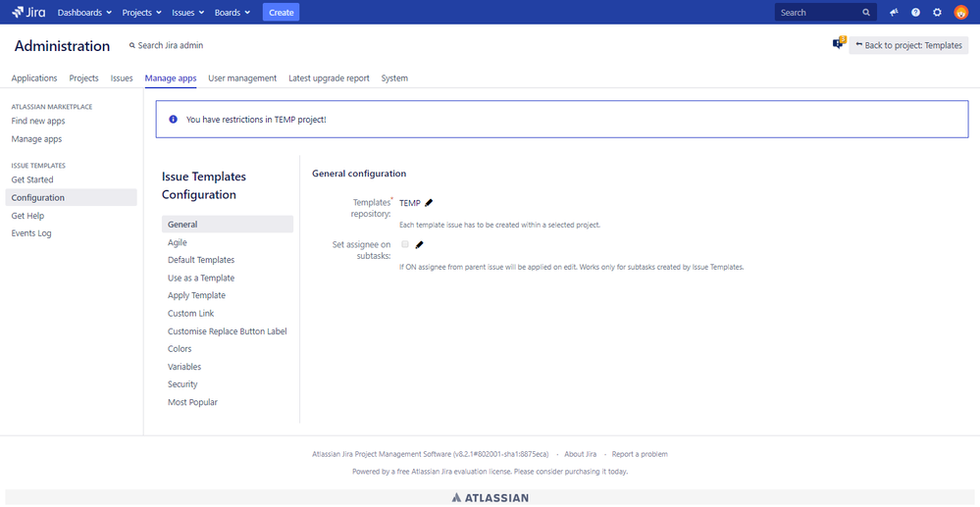Edit Templates repository with pencil icon
This screenshot has width=980, height=507.
(428, 203)
